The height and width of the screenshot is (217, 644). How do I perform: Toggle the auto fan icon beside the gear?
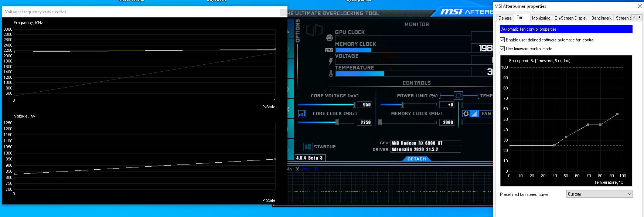coord(474,114)
